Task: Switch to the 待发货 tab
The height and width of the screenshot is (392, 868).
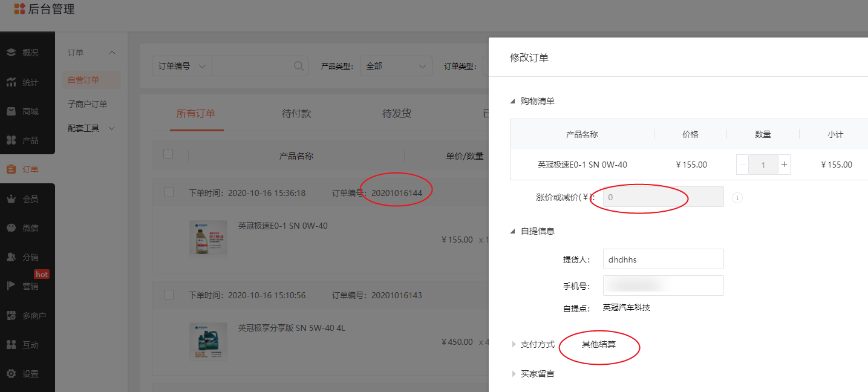Action: coord(397,113)
